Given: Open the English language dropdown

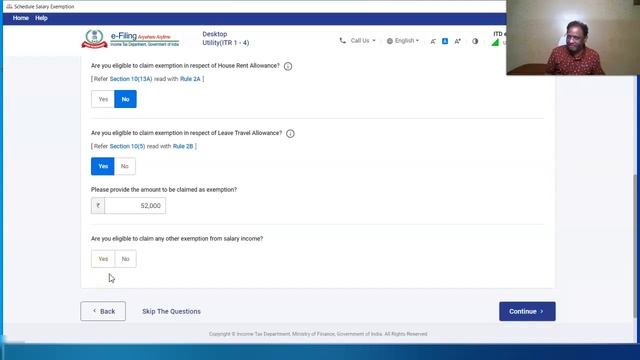Looking at the screenshot, I should [x=403, y=40].
